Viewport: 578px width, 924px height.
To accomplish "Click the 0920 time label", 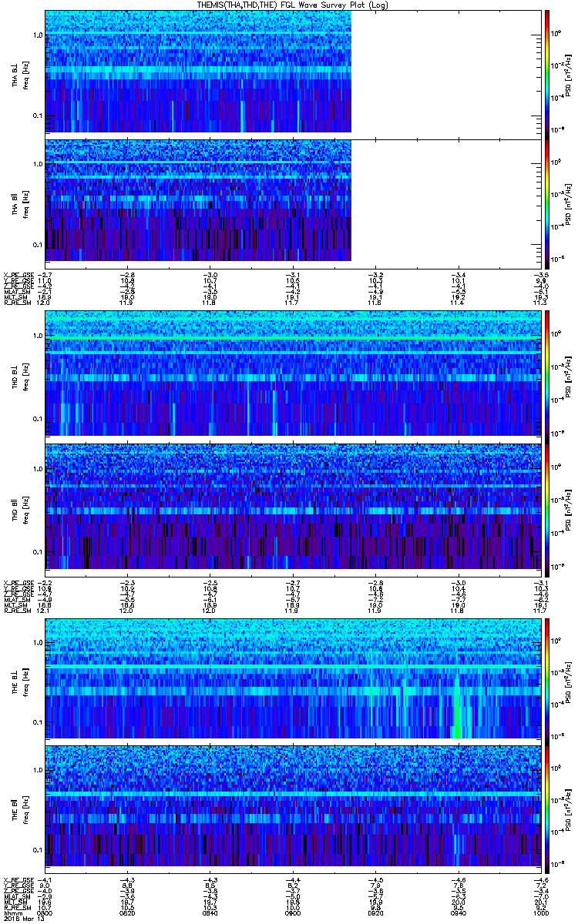I will (x=375, y=912).
